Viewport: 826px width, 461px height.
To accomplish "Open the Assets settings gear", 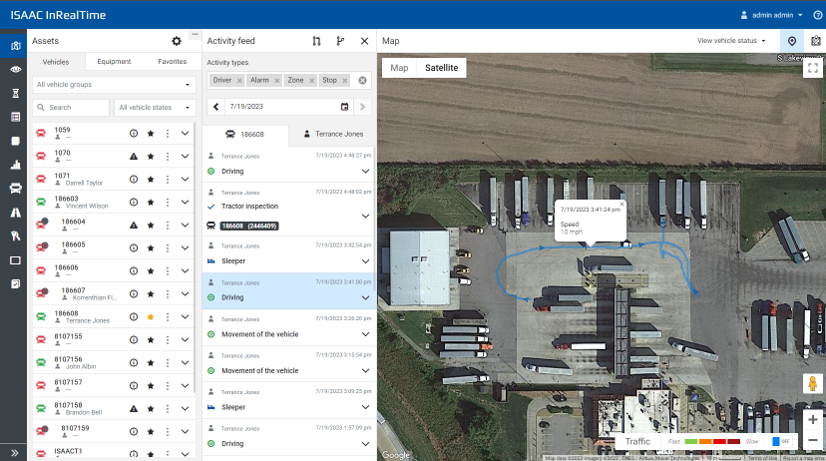I will point(177,41).
